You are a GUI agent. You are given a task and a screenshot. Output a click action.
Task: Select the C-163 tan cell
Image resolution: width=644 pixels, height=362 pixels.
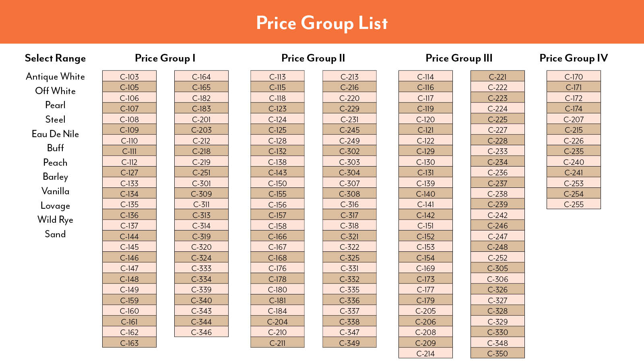129,343
